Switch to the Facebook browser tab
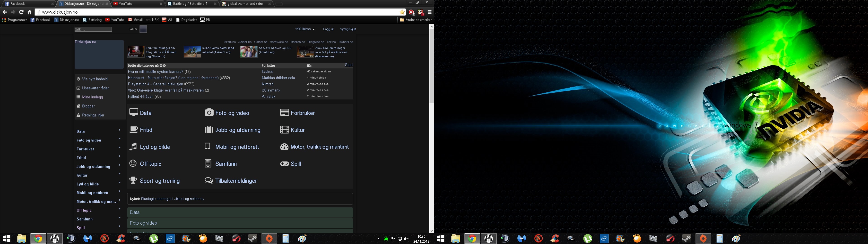 tap(29, 4)
